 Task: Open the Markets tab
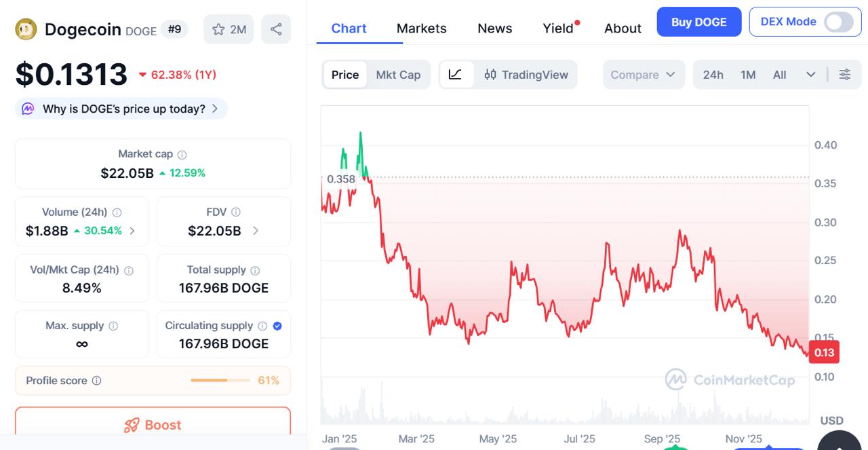pos(421,29)
